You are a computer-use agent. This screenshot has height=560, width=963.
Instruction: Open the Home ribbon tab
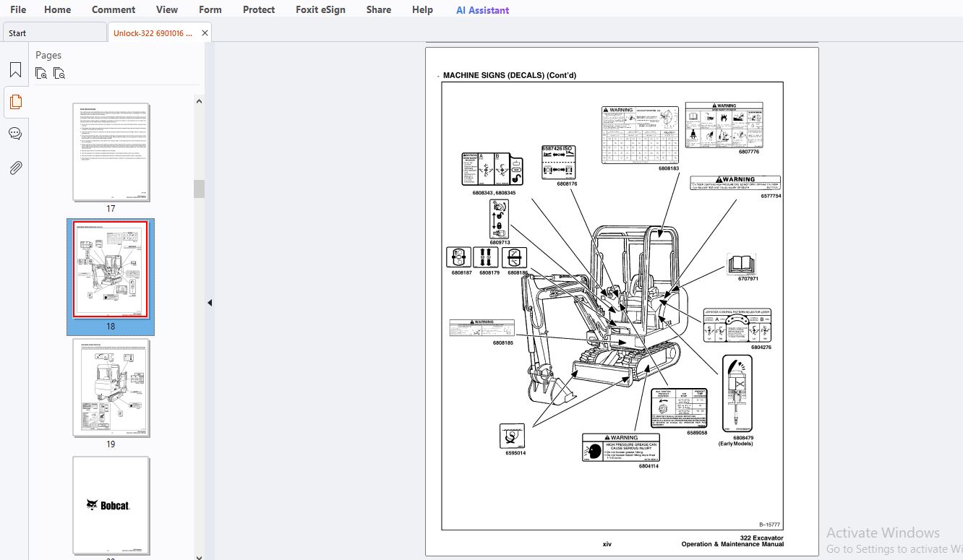click(x=58, y=9)
